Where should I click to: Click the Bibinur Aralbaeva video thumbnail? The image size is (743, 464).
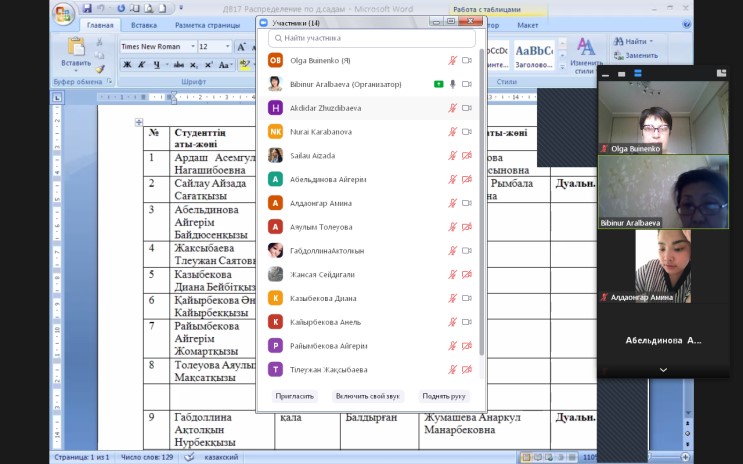click(x=663, y=192)
